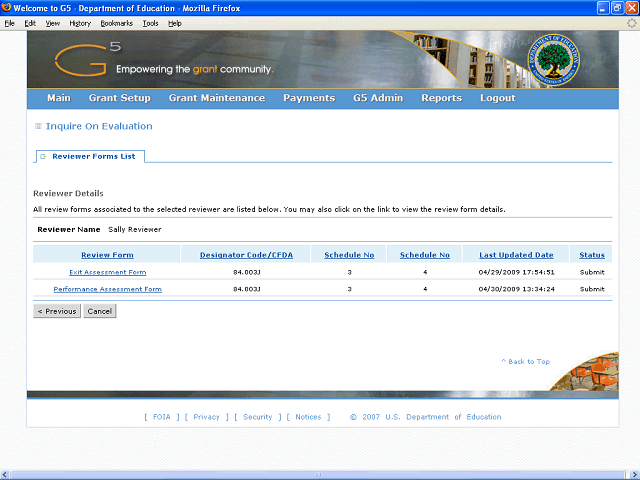
Task: Open Performance Assessment Form link
Action: (107, 289)
